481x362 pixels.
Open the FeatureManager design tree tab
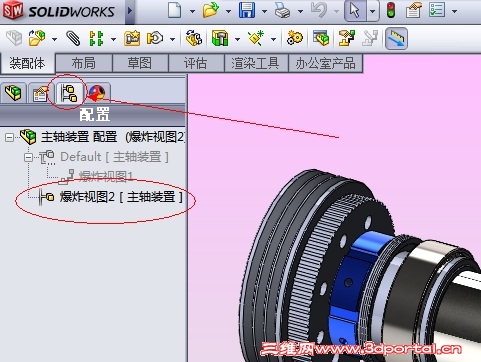click(x=13, y=93)
